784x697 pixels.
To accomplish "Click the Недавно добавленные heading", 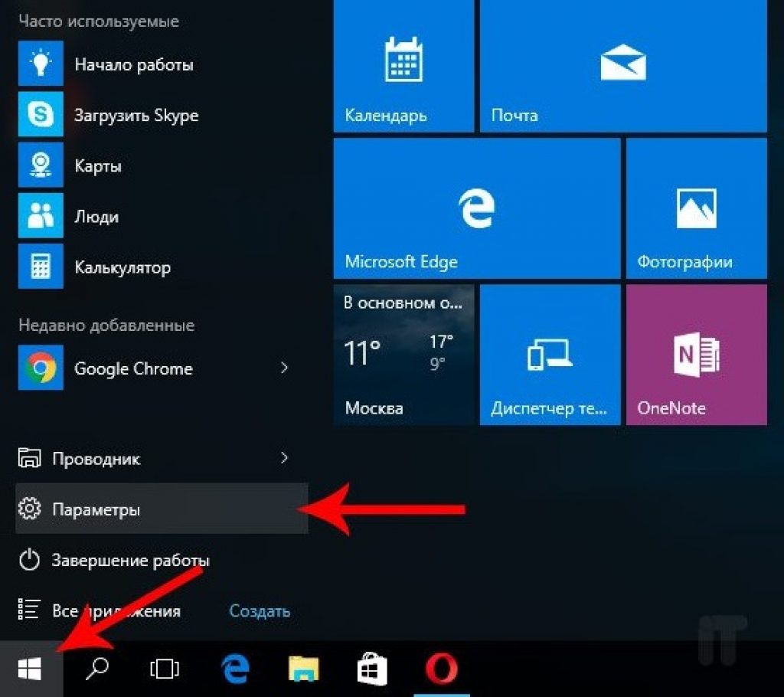I will [106, 326].
